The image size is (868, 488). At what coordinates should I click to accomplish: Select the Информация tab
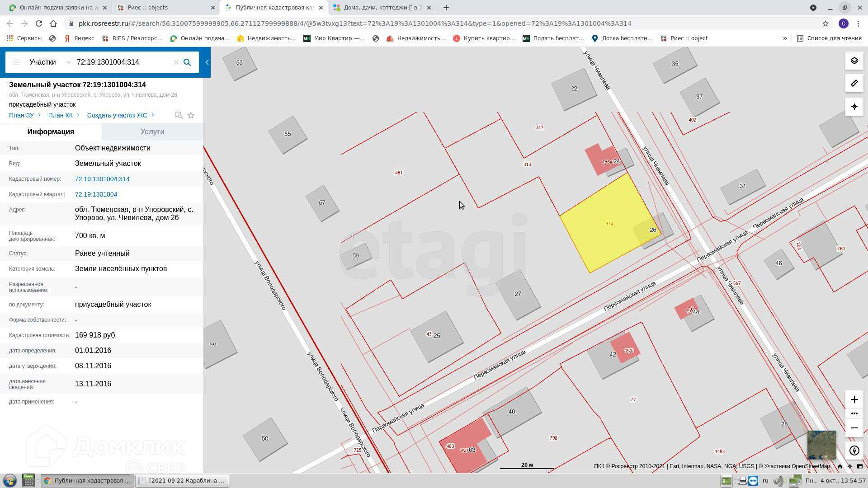51,132
